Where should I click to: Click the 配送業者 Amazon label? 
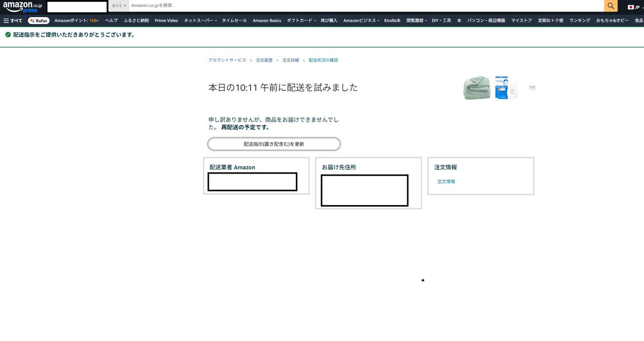232,168
